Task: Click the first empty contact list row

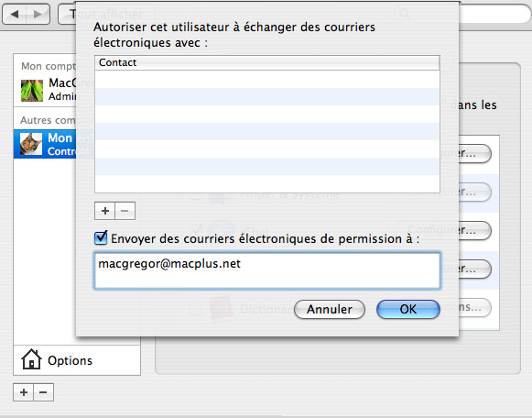Action: tap(267, 79)
